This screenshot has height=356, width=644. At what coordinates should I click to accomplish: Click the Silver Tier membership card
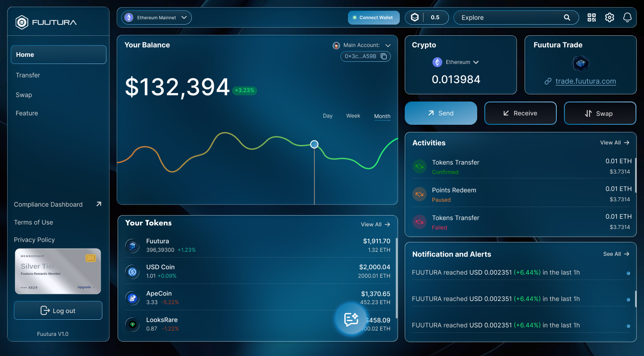[x=58, y=271]
